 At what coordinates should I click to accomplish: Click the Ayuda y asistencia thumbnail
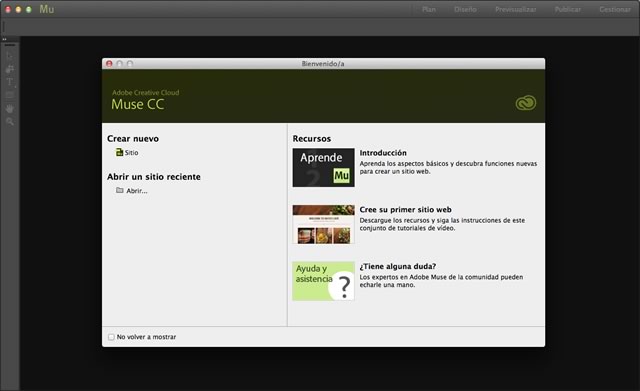pos(323,281)
